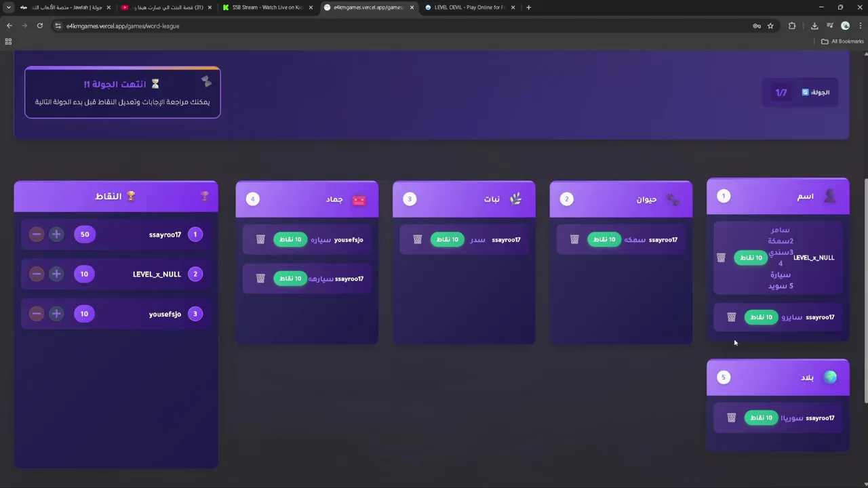The height and width of the screenshot is (488, 868).
Task: Click the round counter 1/7
Action: click(x=781, y=92)
